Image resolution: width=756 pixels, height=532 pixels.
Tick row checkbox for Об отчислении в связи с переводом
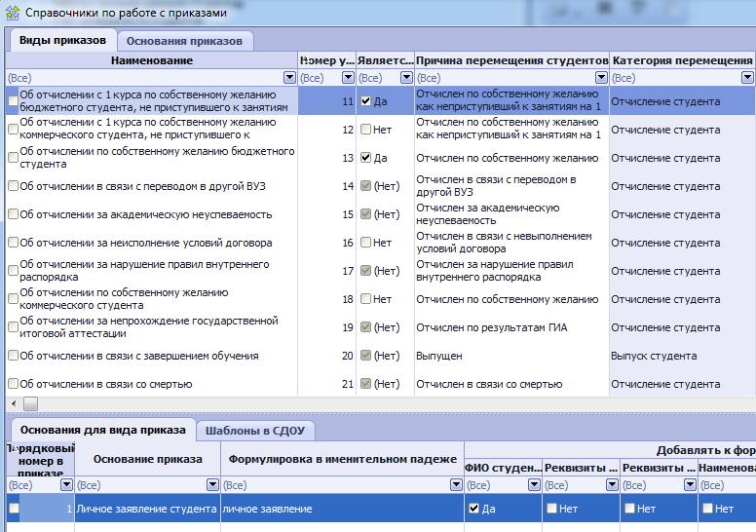coord(13,186)
